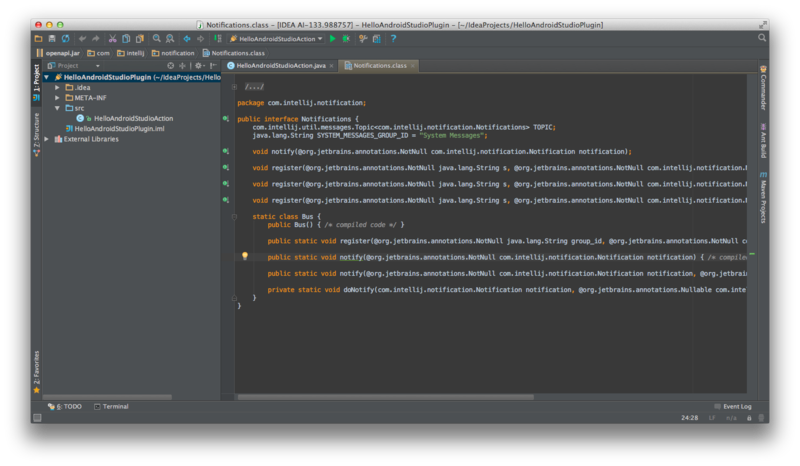Select HelloAndroidStudioPlugin.iml file

pyautogui.click(x=115, y=129)
